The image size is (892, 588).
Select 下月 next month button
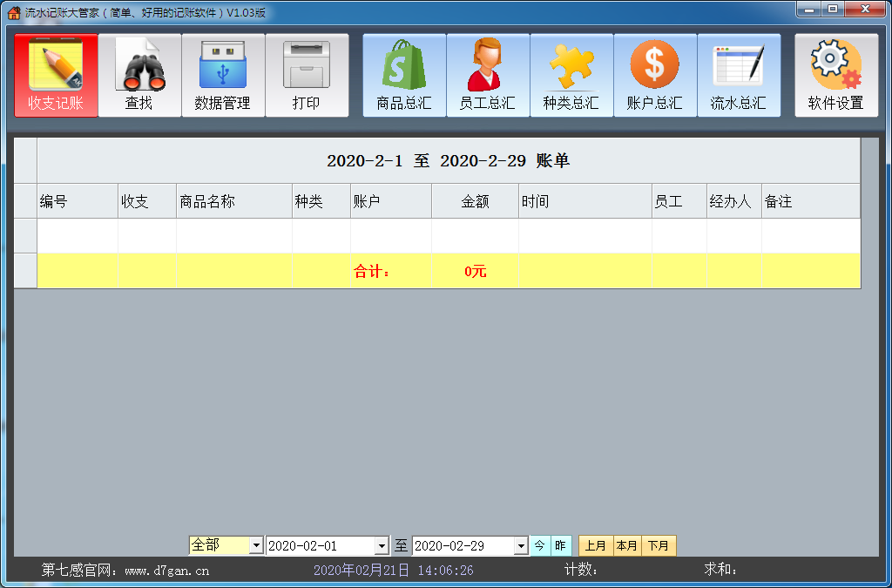pos(659,546)
